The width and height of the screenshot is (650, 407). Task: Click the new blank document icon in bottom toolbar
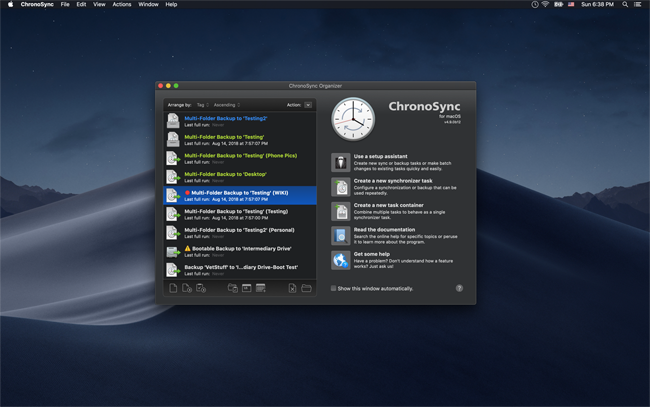tap(173, 288)
